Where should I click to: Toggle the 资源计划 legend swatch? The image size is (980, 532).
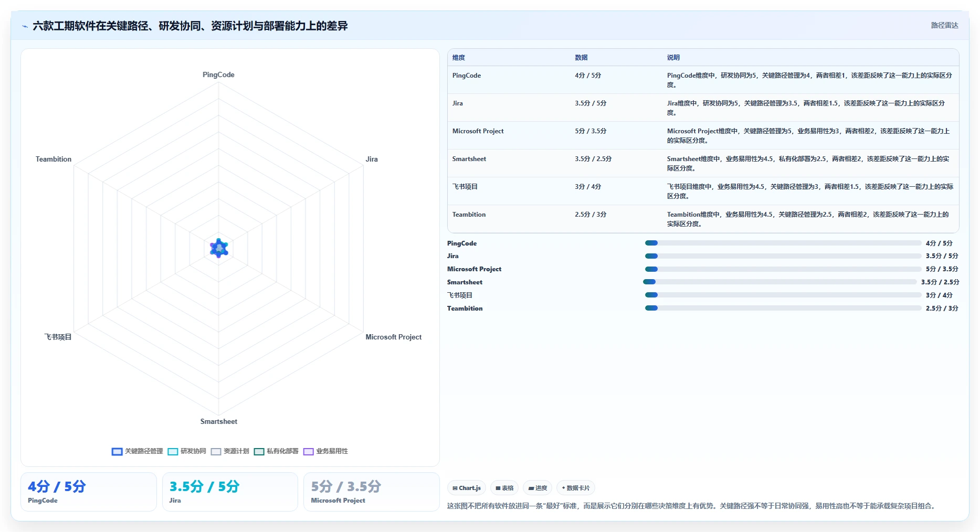[216, 451]
